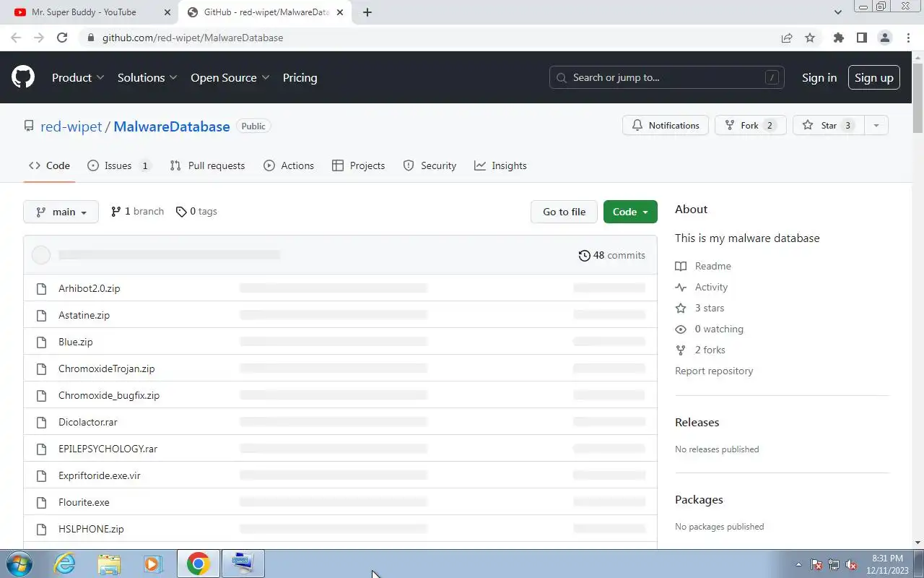Open the Arhibot2.0.zip file
This screenshot has width=924, height=578.
point(90,288)
